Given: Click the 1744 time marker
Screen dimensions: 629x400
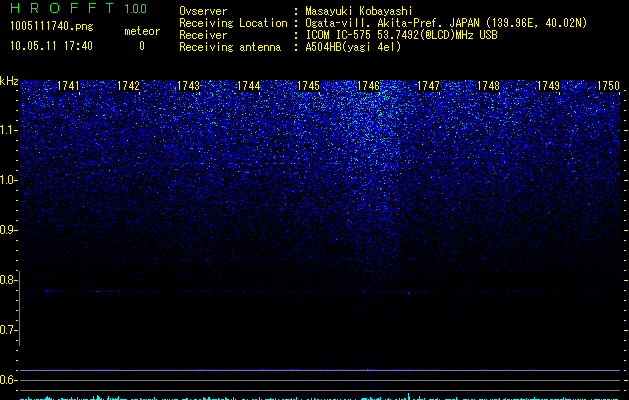Looking at the screenshot, I should click(248, 86).
